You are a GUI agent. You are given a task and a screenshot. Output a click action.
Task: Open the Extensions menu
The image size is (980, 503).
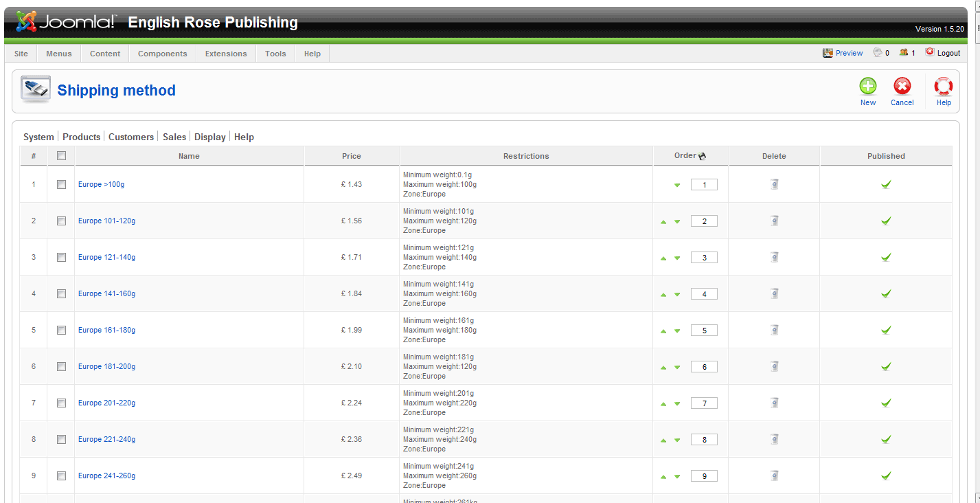pyautogui.click(x=226, y=54)
